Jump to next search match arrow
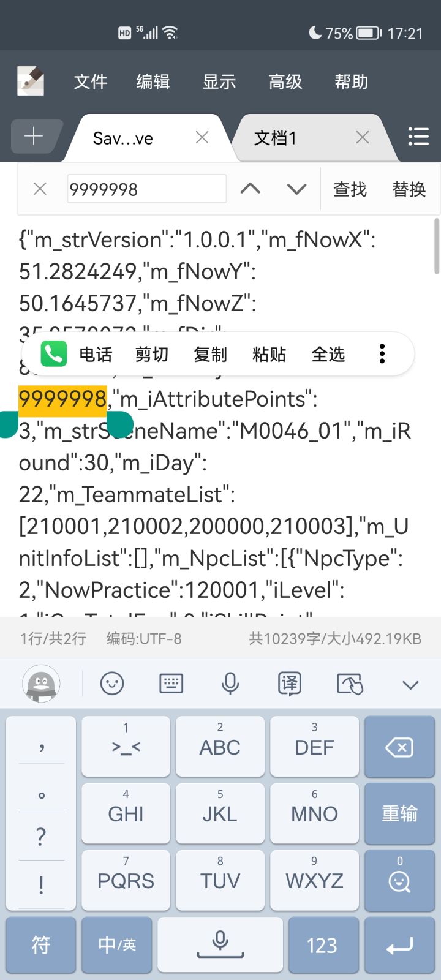441x980 pixels. click(296, 189)
